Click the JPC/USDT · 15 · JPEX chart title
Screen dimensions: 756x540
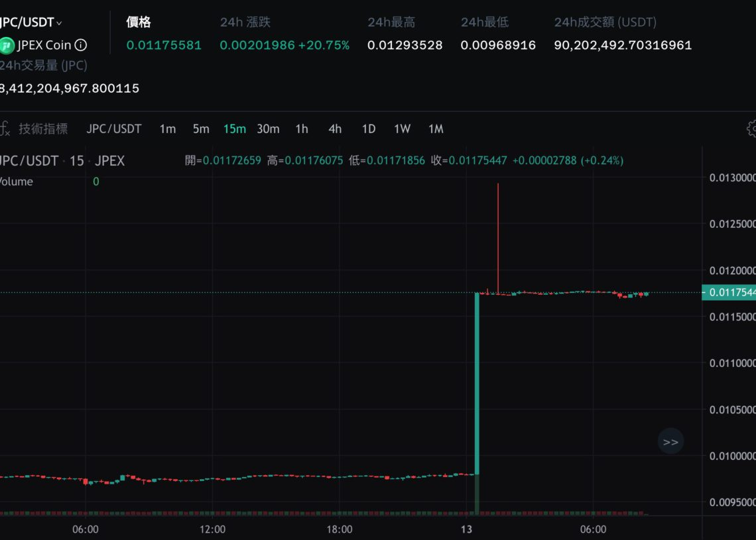tap(62, 161)
